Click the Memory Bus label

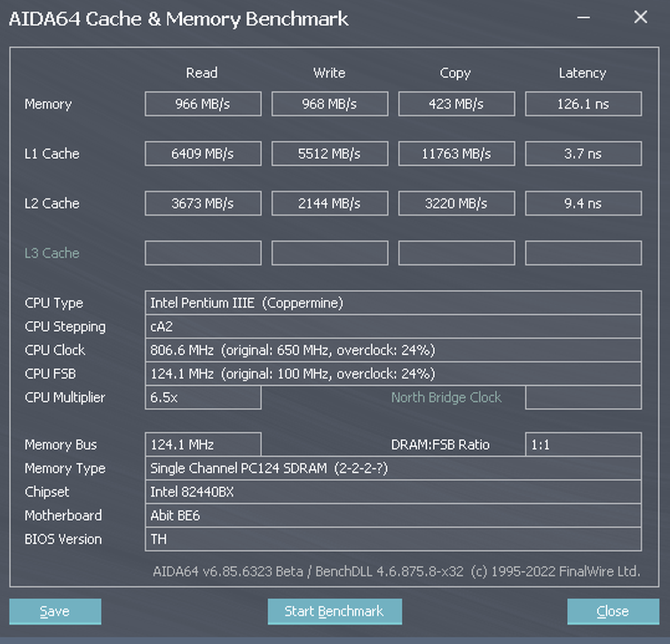pyautogui.click(x=61, y=445)
